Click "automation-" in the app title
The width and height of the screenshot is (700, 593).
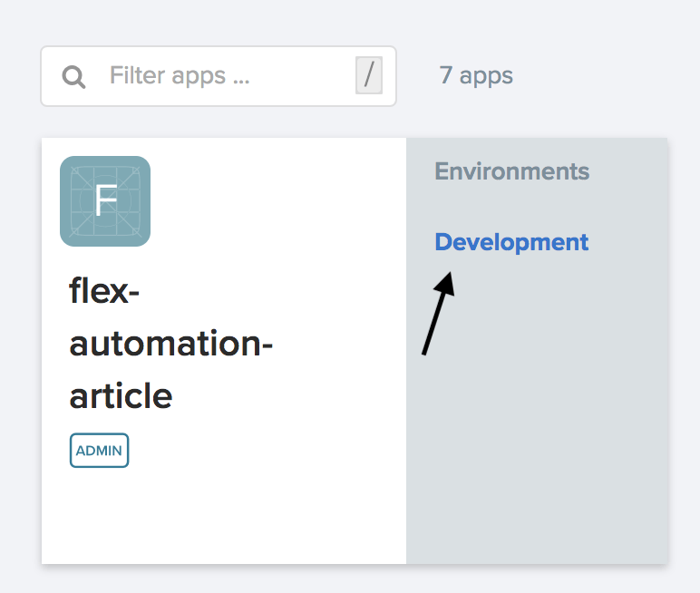pyautogui.click(x=171, y=345)
